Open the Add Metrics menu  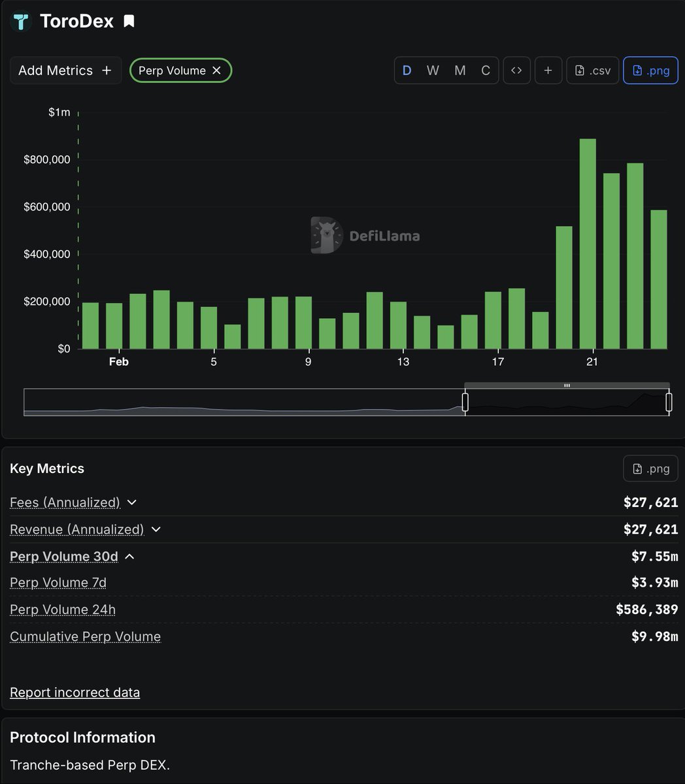65,71
